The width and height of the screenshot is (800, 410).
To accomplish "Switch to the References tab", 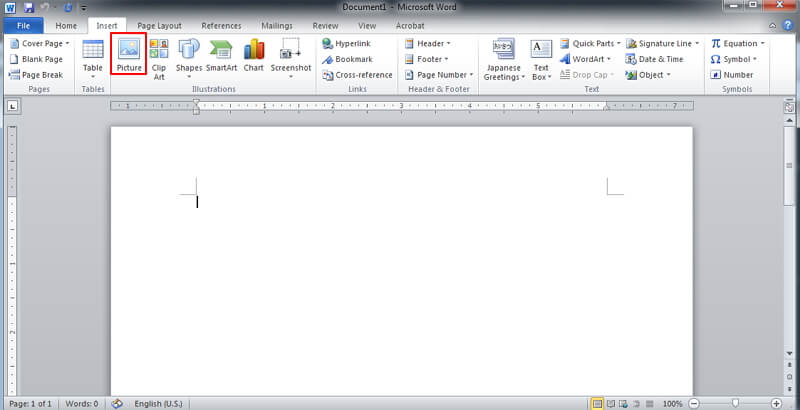I will [221, 25].
